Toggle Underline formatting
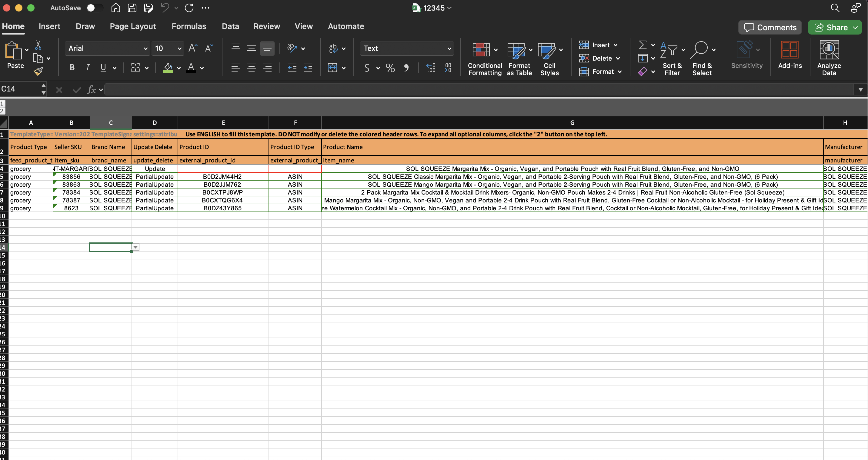Viewport: 868px width, 460px height. [x=103, y=67]
